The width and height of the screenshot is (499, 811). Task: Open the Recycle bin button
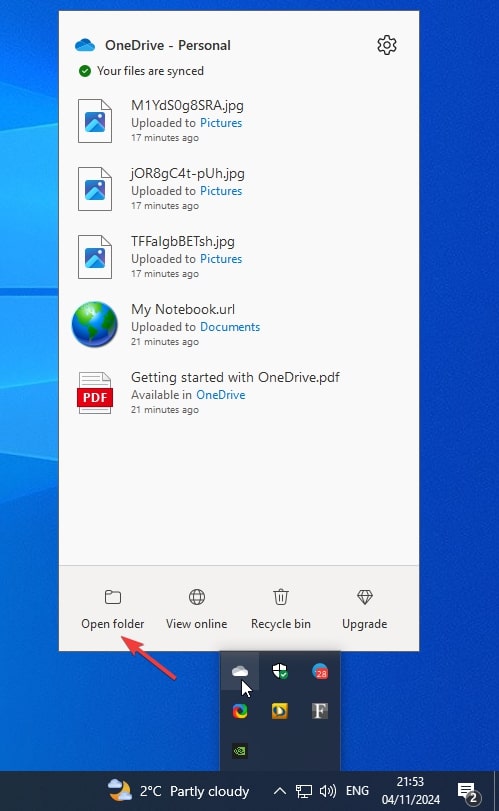[281, 609]
